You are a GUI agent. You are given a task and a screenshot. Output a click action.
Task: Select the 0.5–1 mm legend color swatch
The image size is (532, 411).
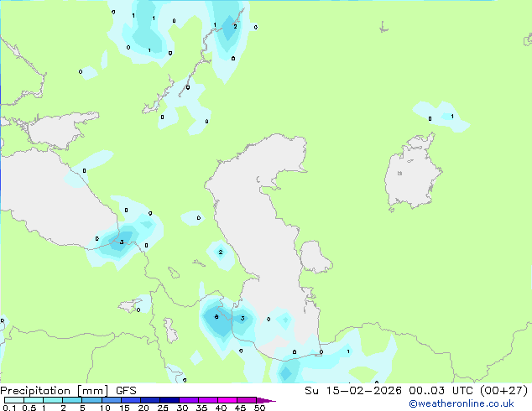[x=34, y=400]
